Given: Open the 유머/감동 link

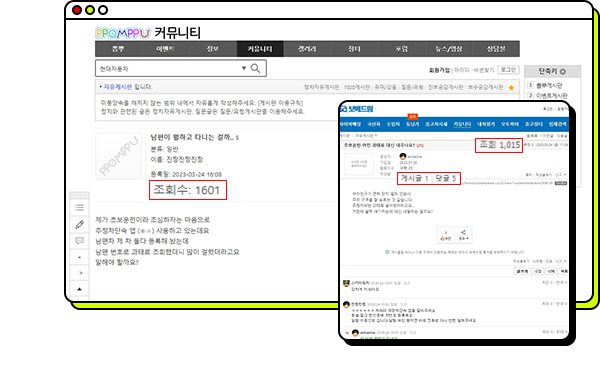Looking at the screenshot, I should [x=385, y=87].
